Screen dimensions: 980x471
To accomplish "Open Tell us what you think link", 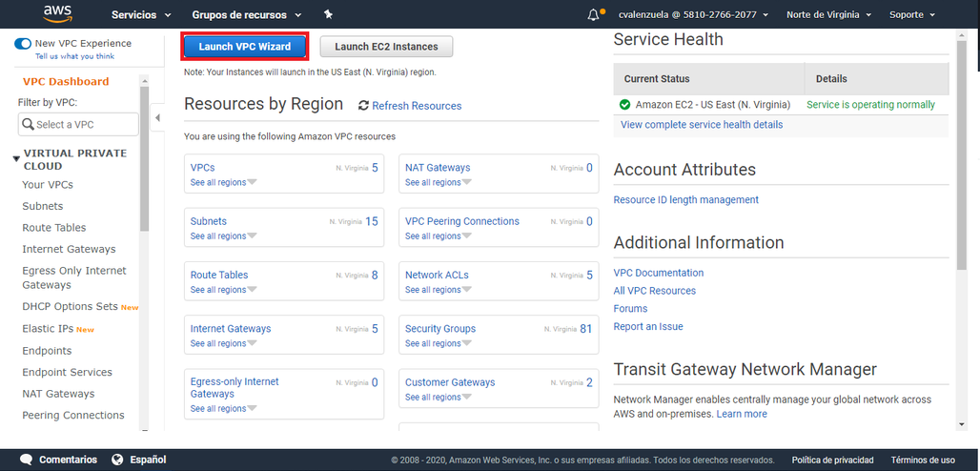I will click(x=75, y=56).
